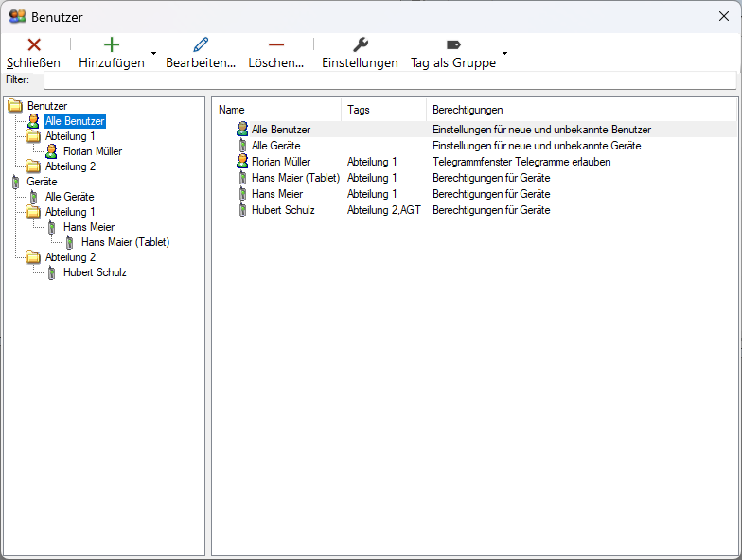Select Hans Maier (Tablet) in the tree
Image resolution: width=742 pixels, height=560 pixels.
point(125,242)
